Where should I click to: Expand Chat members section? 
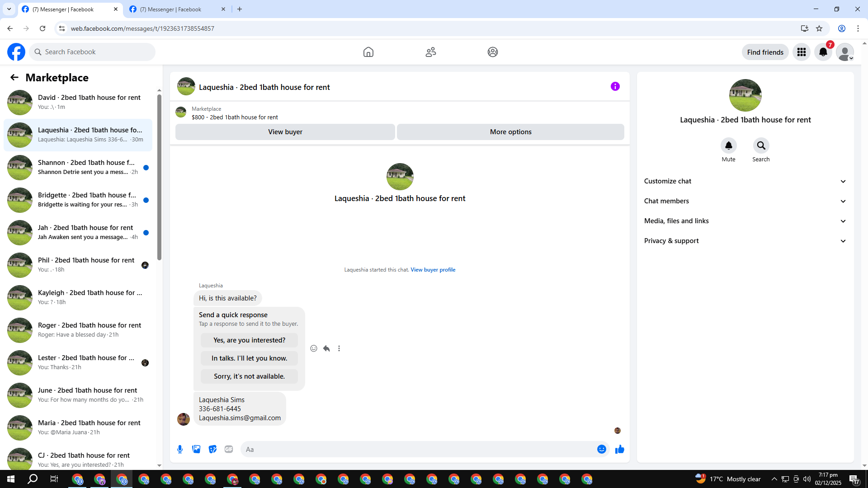(x=745, y=201)
